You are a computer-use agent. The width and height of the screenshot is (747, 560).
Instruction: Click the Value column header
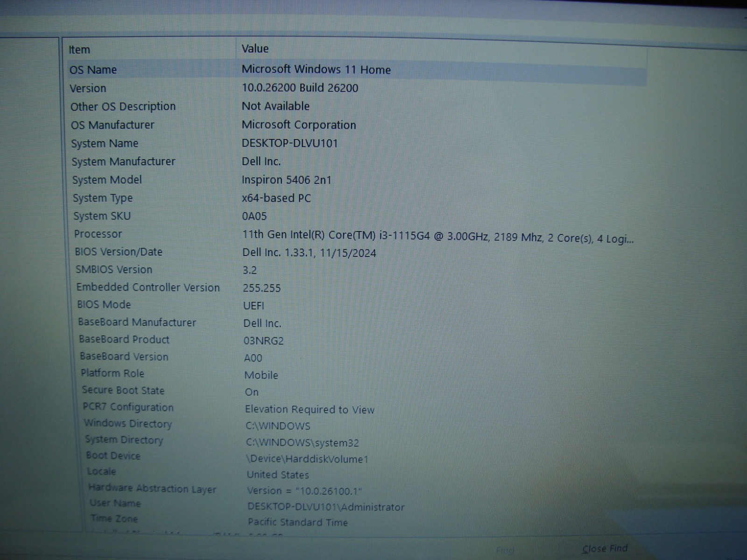coord(255,49)
